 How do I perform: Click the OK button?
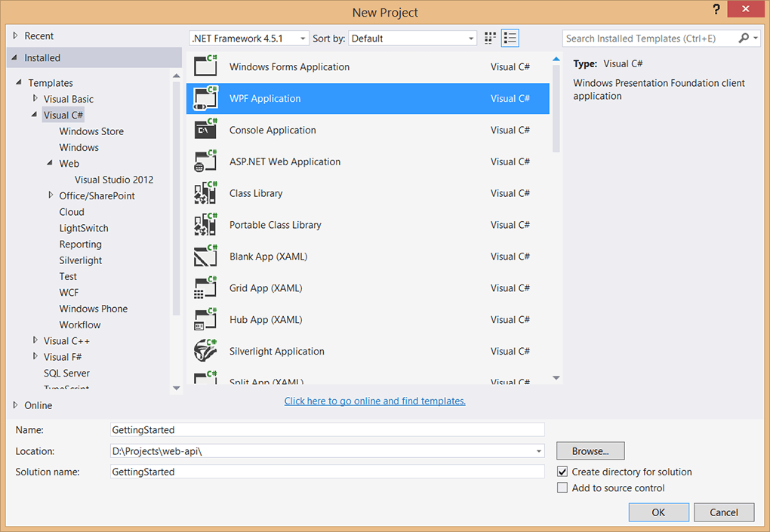tap(658, 512)
